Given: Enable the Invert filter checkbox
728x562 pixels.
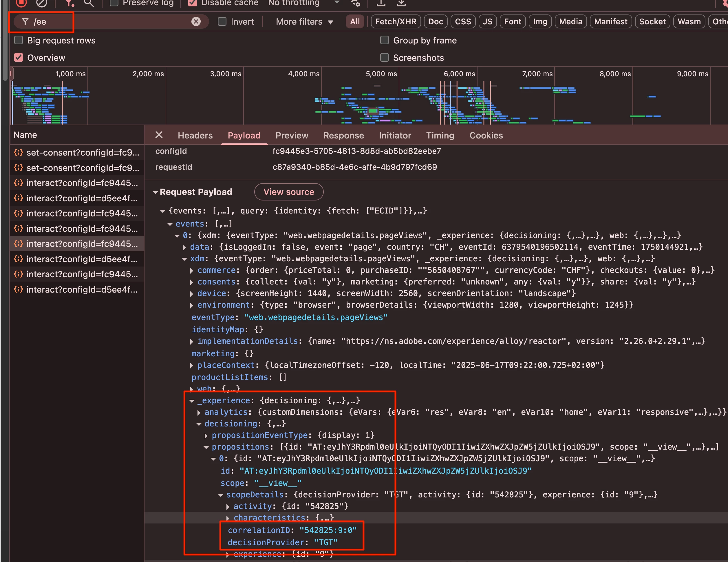Looking at the screenshot, I should [222, 22].
